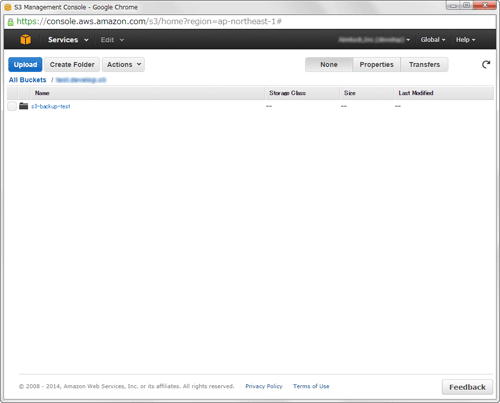Click the browser URL address field

tap(250, 22)
